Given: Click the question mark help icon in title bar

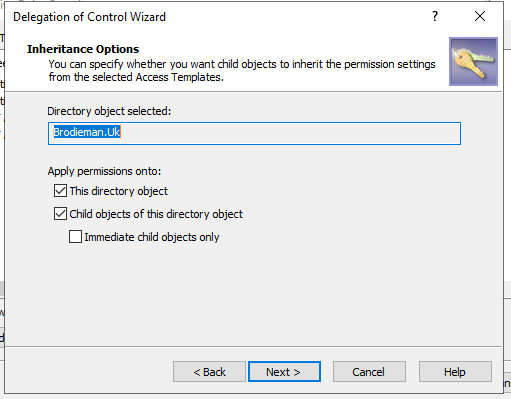Looking at the screenshot, I should (435, 16).
